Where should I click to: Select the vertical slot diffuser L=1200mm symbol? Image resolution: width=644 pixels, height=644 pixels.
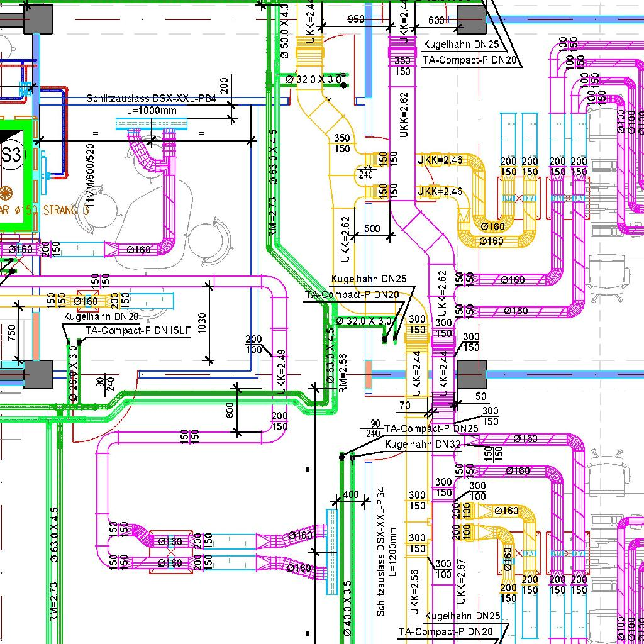[331, 551]
